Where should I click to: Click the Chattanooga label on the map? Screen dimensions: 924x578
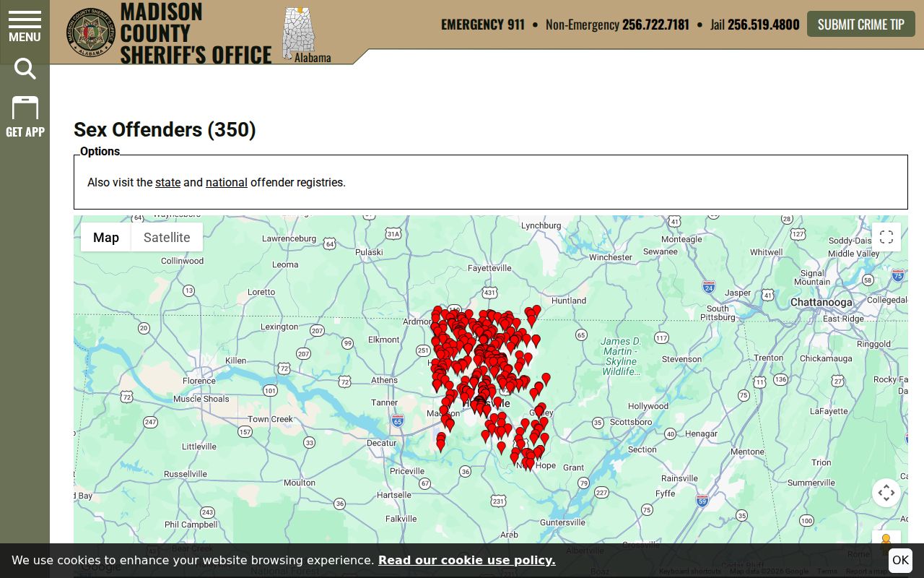click(x=821, y=302)
